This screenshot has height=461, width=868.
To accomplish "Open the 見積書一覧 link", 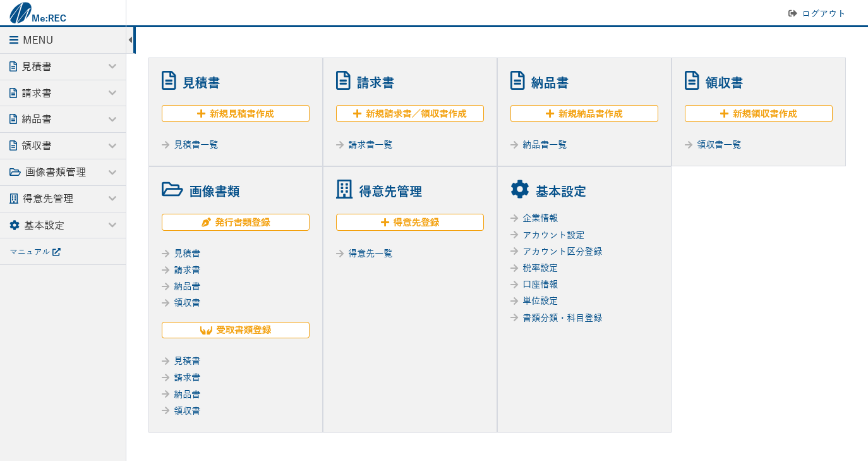I will [x=196, y=145].
